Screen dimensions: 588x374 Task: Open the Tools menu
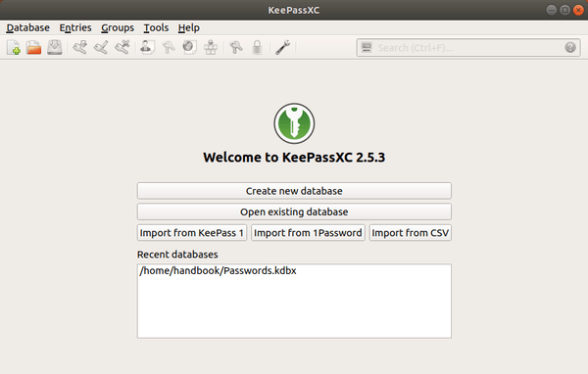(156, 27)
